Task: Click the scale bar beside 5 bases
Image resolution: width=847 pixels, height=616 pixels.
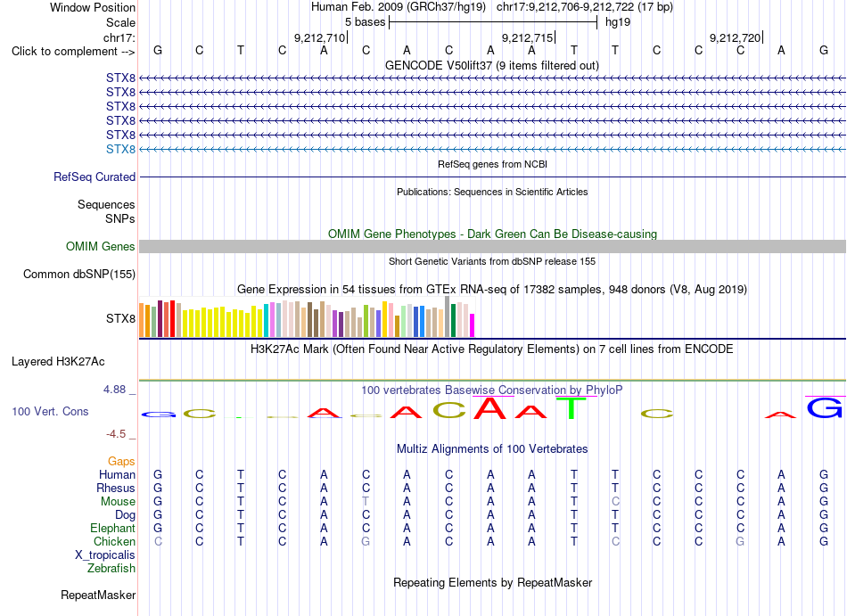Action: coord(493,22)
